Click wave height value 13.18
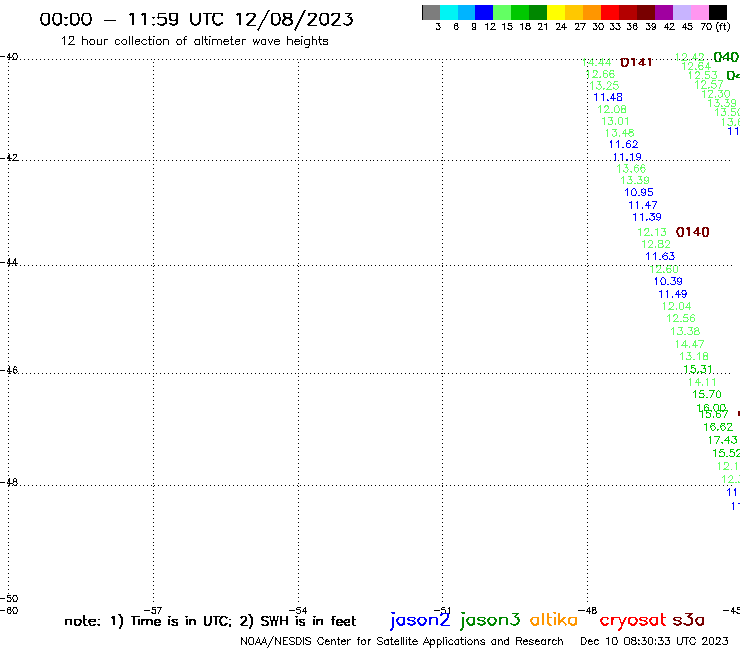The image size is (740, 650). (694, 356)
